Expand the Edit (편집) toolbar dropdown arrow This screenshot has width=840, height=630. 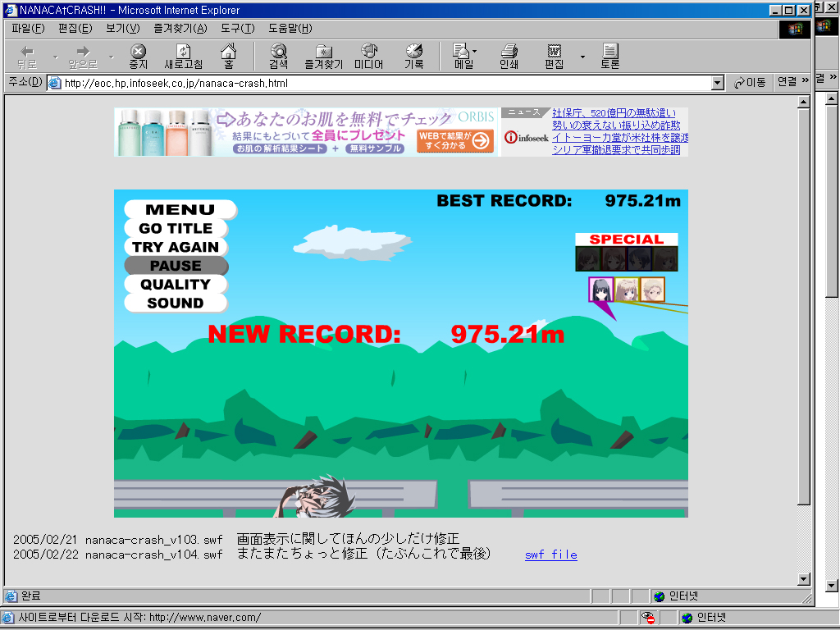coord(582,57)
